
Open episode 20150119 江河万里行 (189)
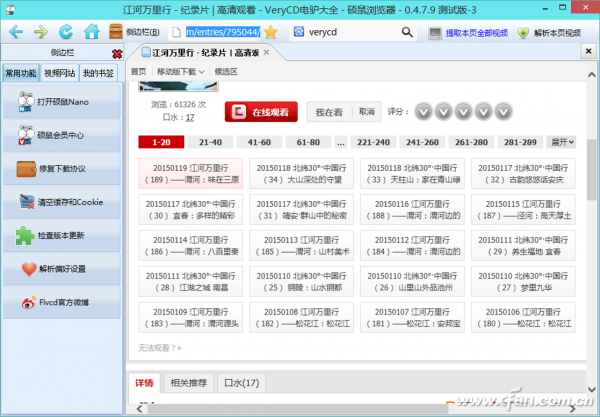point(191,174)
